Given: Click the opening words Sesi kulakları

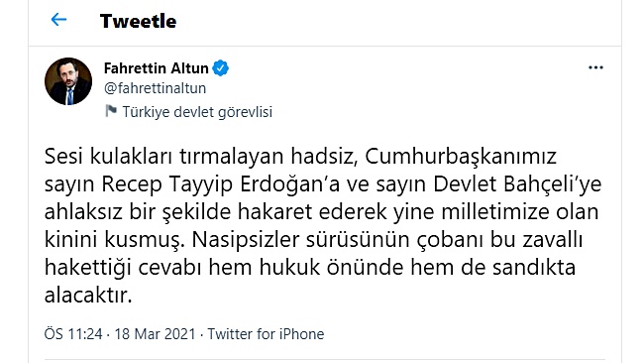Looking at the screenshot, I should 108,157.
